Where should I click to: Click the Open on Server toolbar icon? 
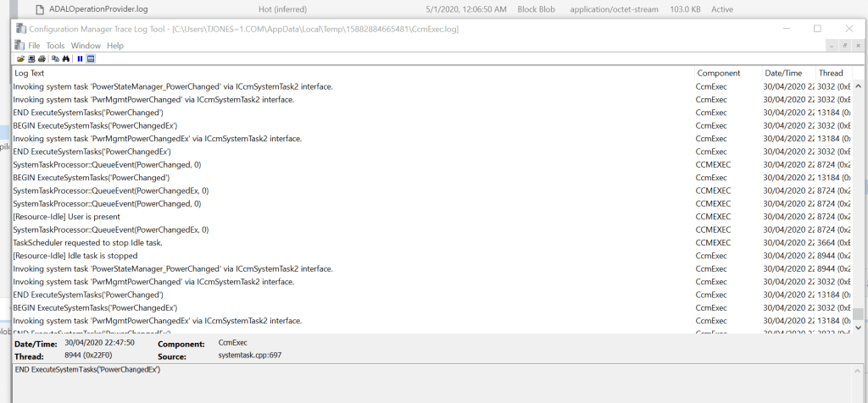31,58
